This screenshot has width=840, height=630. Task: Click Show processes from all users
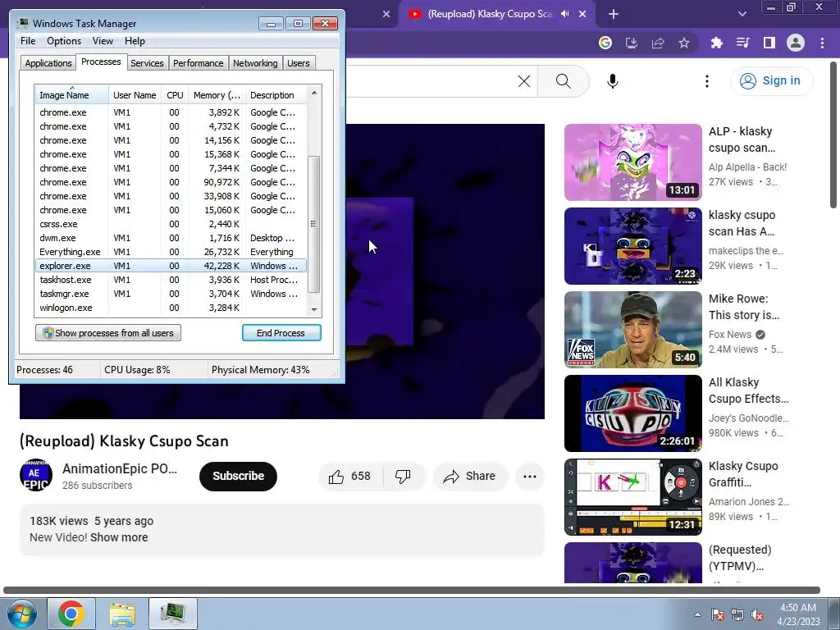[x=108, y=333]
